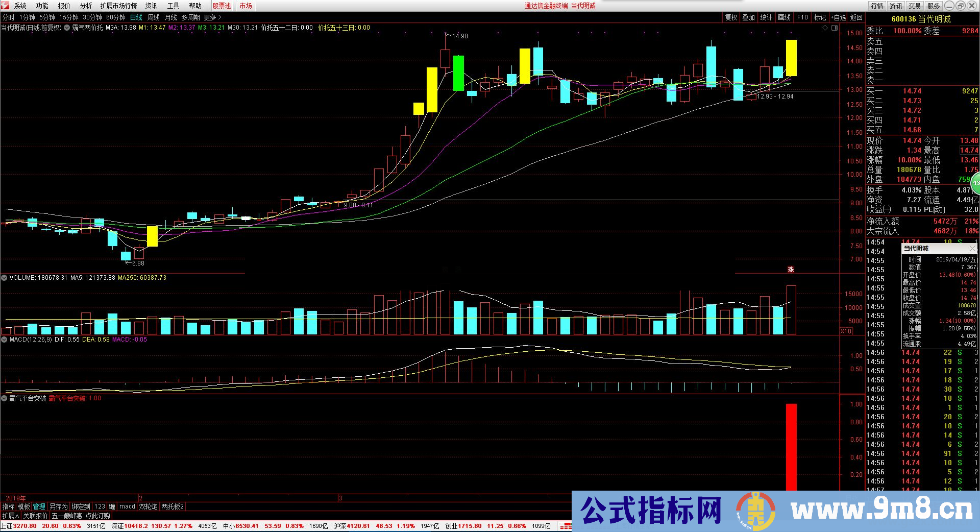Open the 分析 menu
The image size is (980, 532).
(86, 6)
